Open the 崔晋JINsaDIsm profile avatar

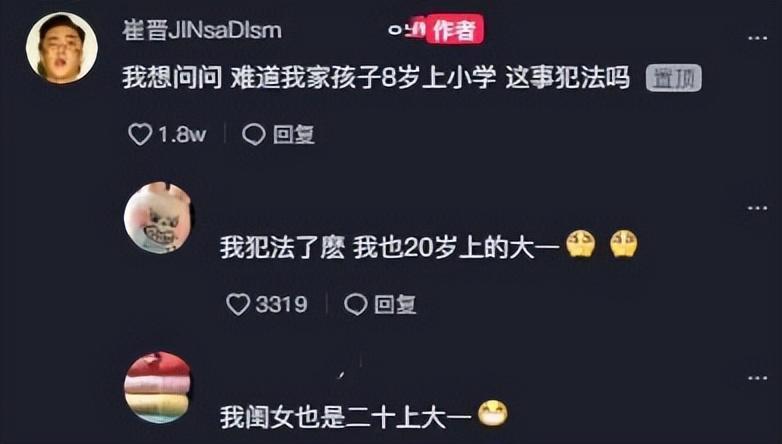(x=62, y=48)
